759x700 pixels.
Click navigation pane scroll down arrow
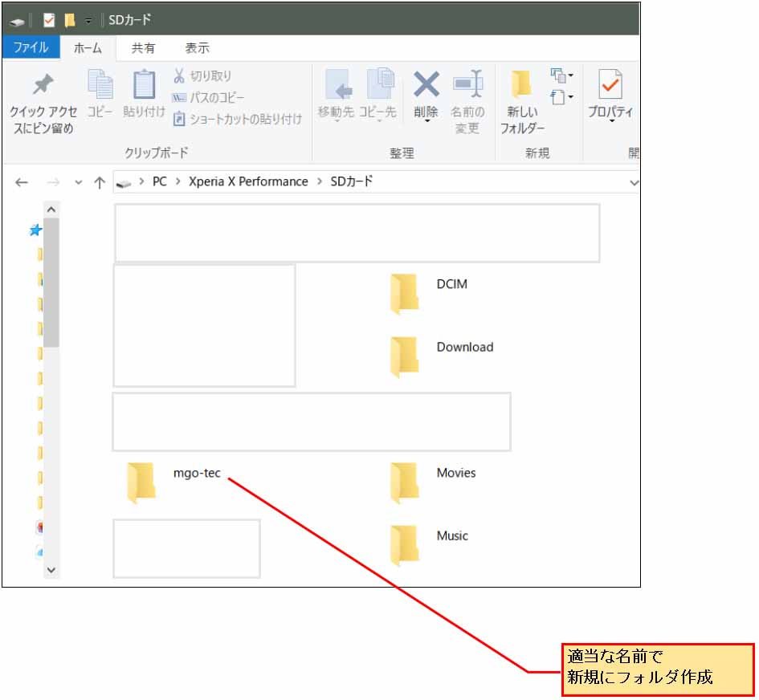tap(51, 570)
